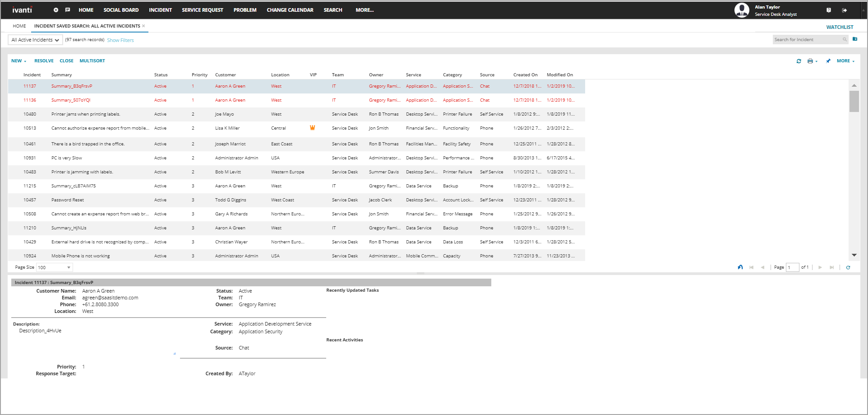868x415 pixels.
Task: Click the pin icon in list toolbar
Action: click(828, 61)
